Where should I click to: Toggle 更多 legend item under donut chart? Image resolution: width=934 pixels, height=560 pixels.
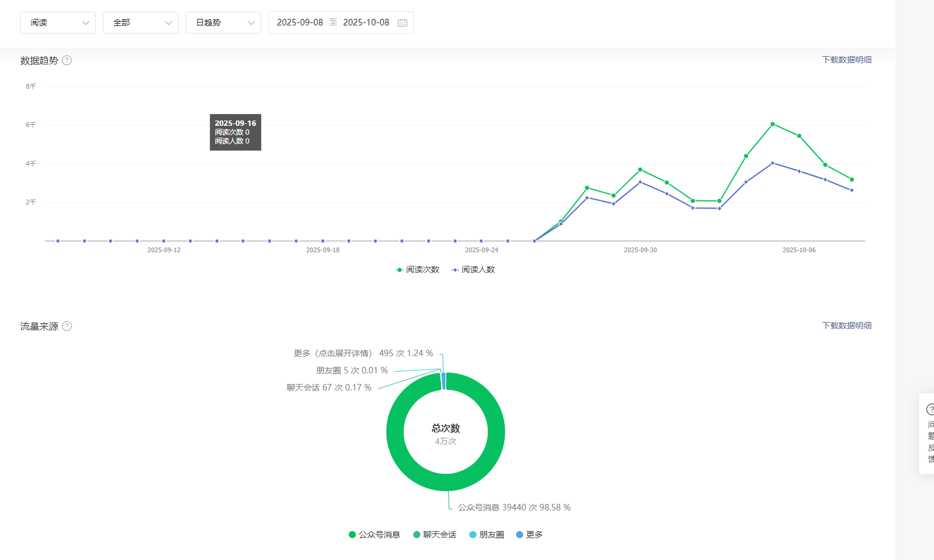tap(529, 535)
